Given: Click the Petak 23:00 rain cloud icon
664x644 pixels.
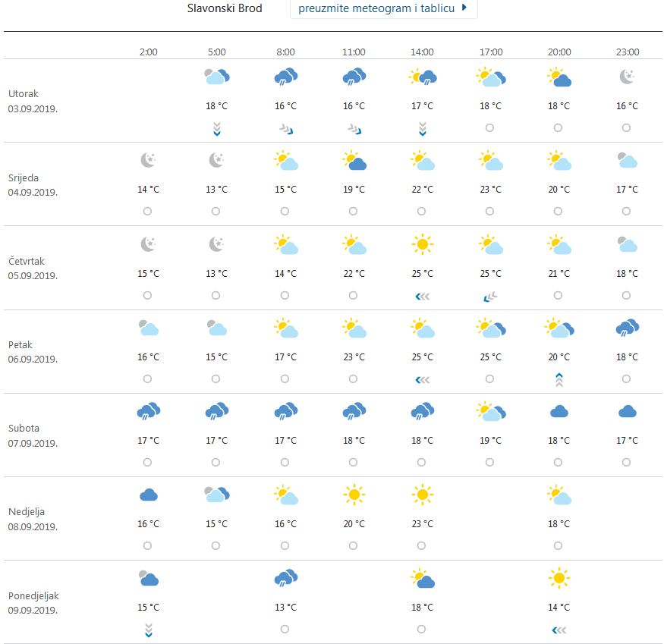Looking at the screenshot, I should [x=627, y=328].
